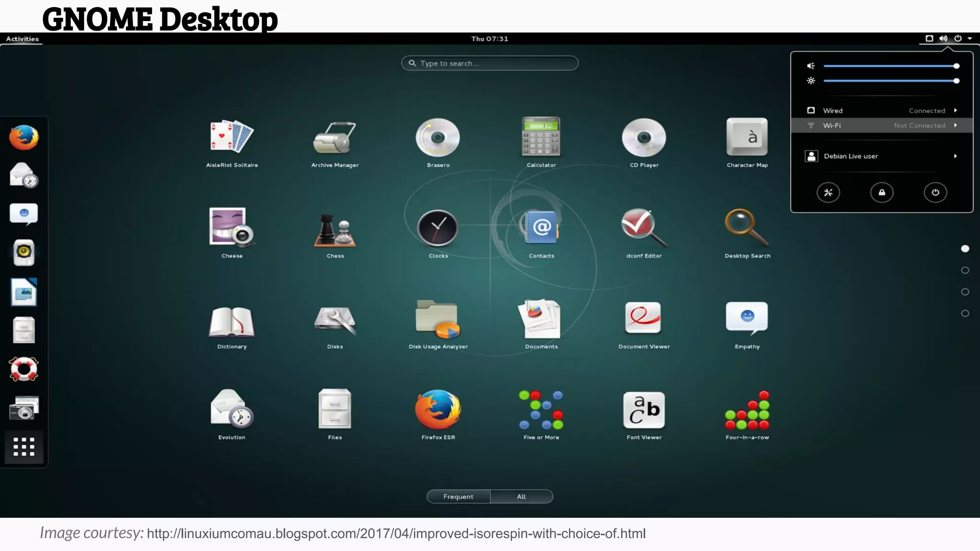Launch the Screenshot camera in dash
This screenshot has width=980, height=551.
[x=24, y=408]
